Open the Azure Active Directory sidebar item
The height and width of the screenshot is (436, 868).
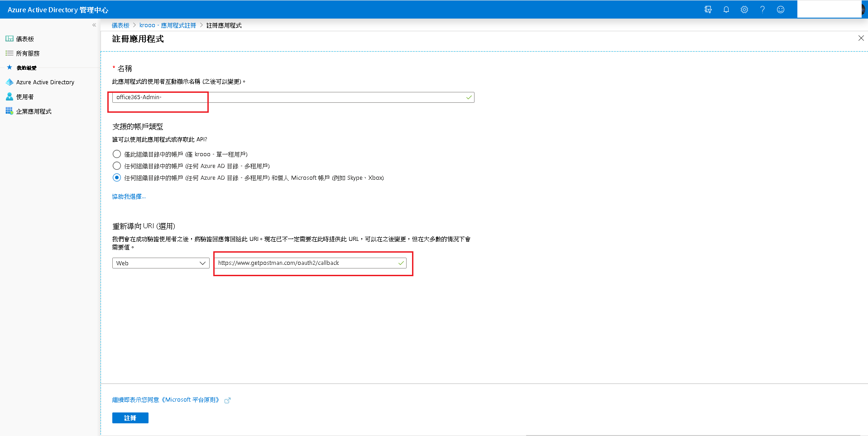coord(45,82)
